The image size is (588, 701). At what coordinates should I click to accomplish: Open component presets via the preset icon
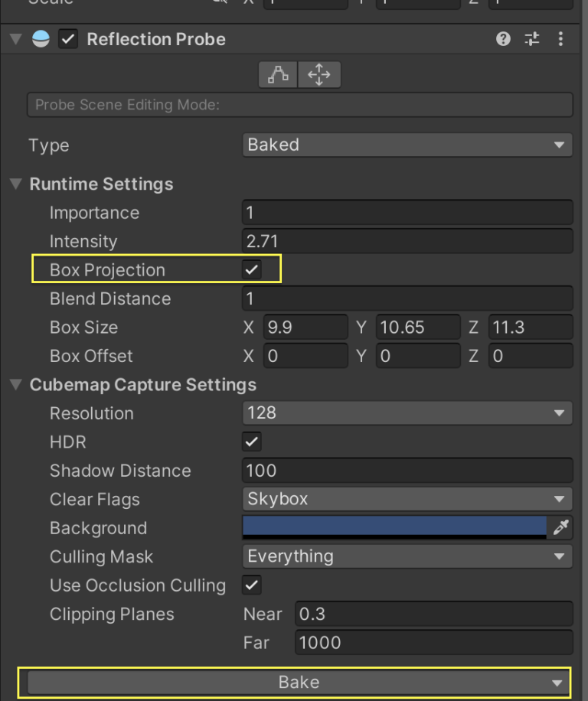(x=532, y=39)
